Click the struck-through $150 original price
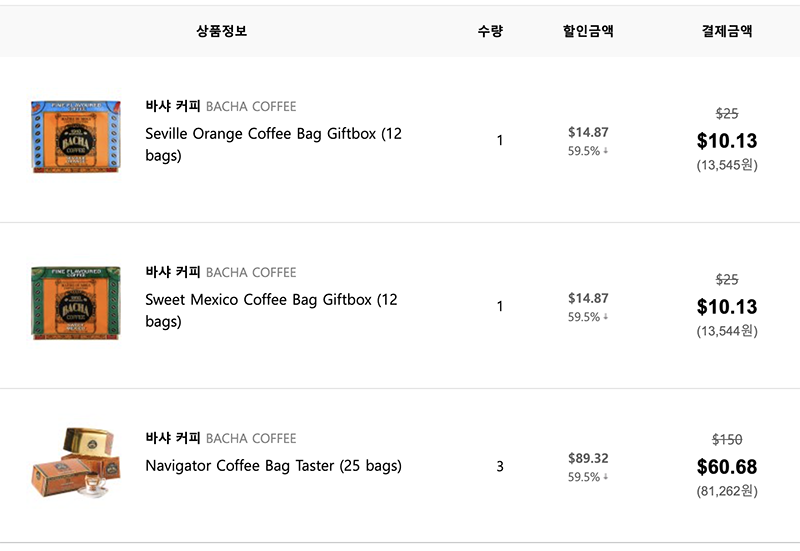The height and width of the screenshot is (551, 800). (727, 439)
